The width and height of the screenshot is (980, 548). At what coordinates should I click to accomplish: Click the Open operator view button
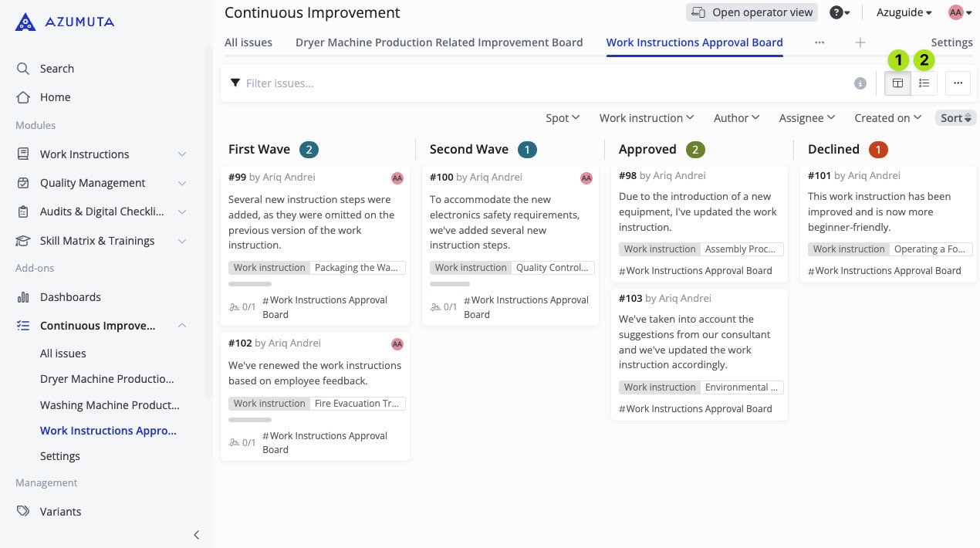pos(752,12)
